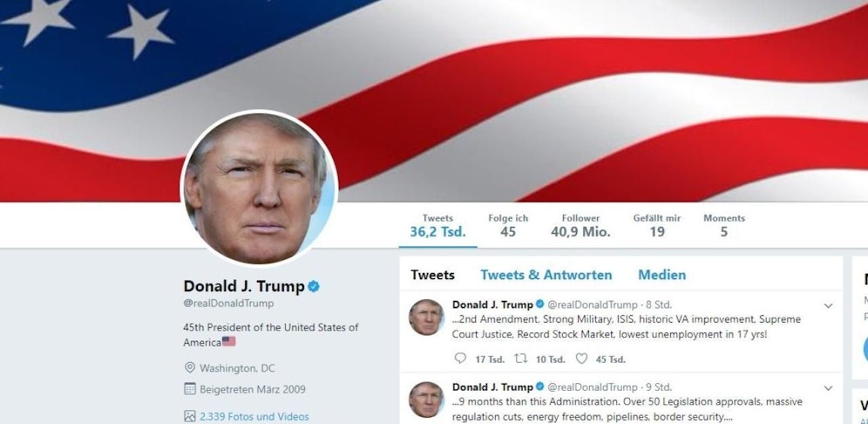Switch to Tweets & Antworten tab
The width and height of the screenshot is (868, 424).
pos(546,275)
